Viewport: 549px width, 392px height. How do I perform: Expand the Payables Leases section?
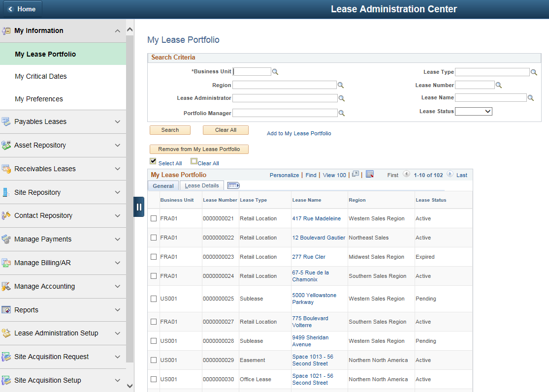(x=63, y=121)
